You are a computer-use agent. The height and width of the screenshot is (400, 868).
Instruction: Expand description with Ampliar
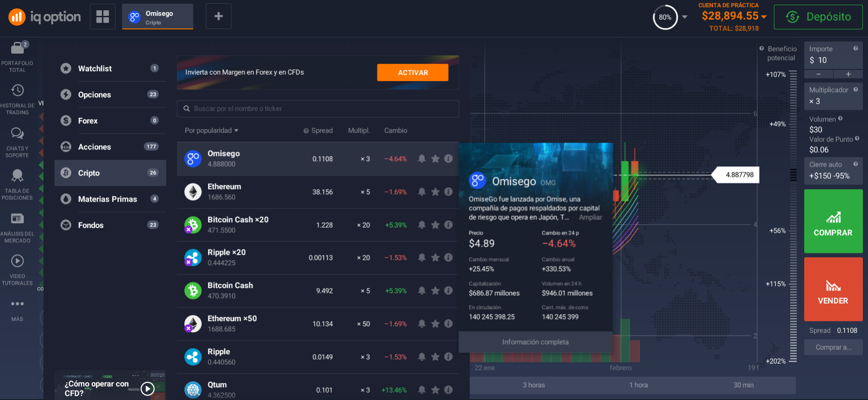click(x=590, y=217)
